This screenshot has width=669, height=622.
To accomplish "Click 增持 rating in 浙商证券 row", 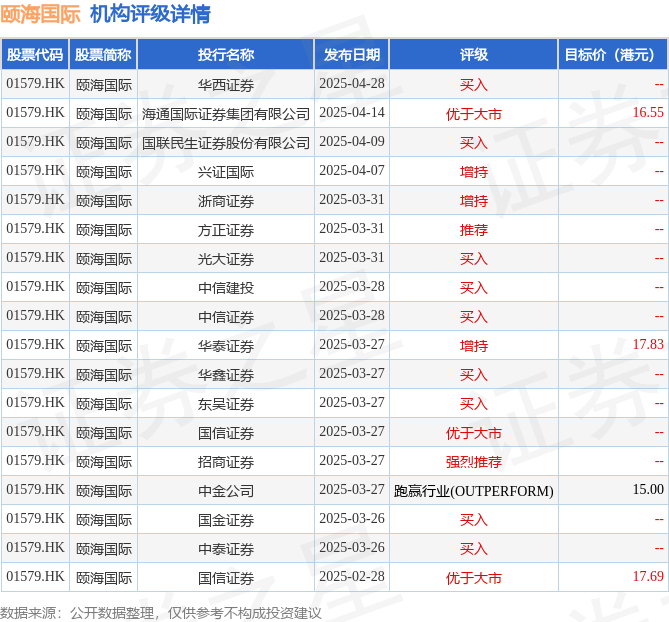I will click(x=474, y=201).
